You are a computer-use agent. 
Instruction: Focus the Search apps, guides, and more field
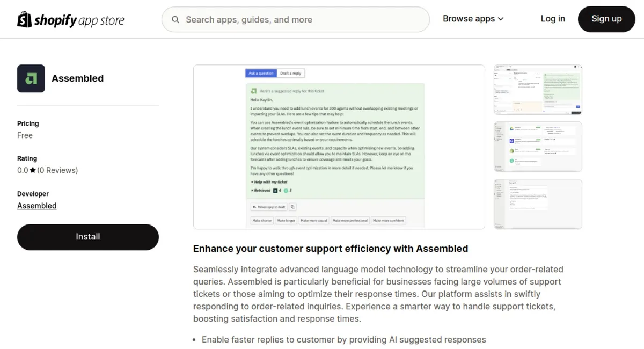[x=296, y=20]
